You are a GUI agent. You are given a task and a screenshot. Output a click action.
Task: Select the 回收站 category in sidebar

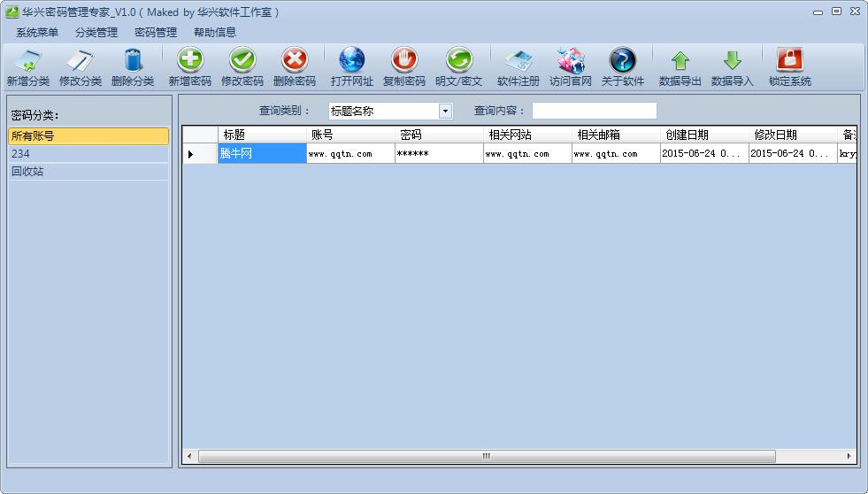click(x=27, y=172)
